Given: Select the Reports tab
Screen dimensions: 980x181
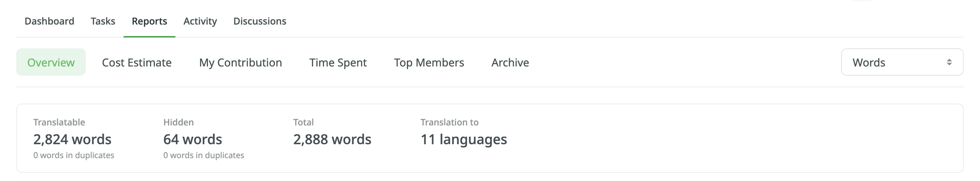Looking at the screenshot, I should 149,21.
